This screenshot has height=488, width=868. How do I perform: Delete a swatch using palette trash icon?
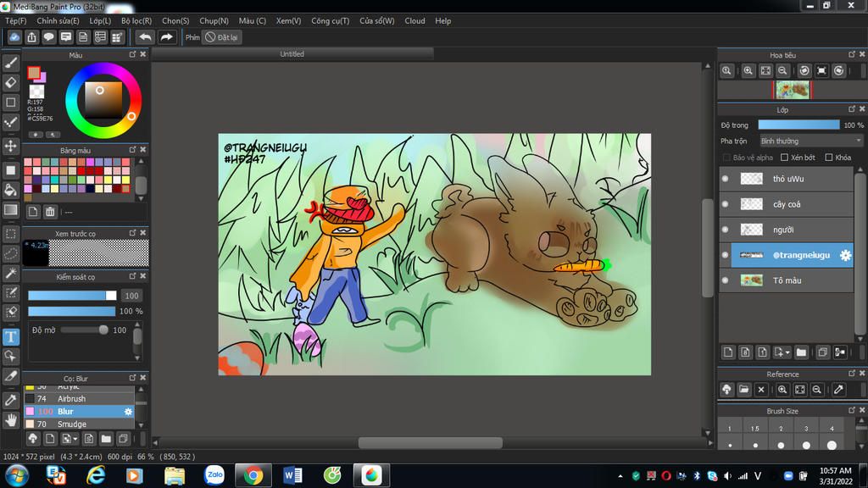(x=50, y=212)
